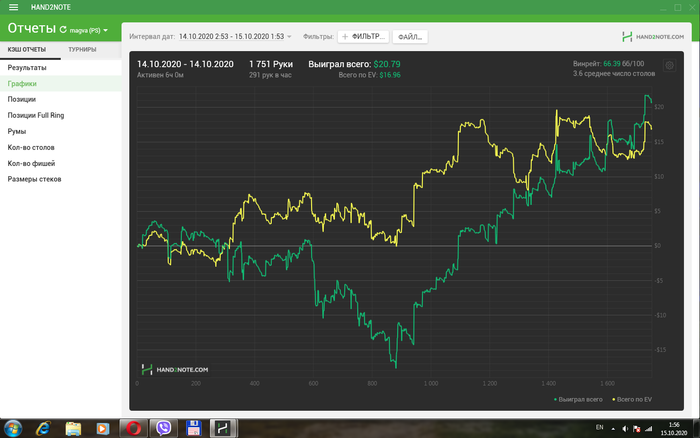
Task: Switch to Hand2Note taskbar icon
Action: pyautogui.click(x=223, y=429)
